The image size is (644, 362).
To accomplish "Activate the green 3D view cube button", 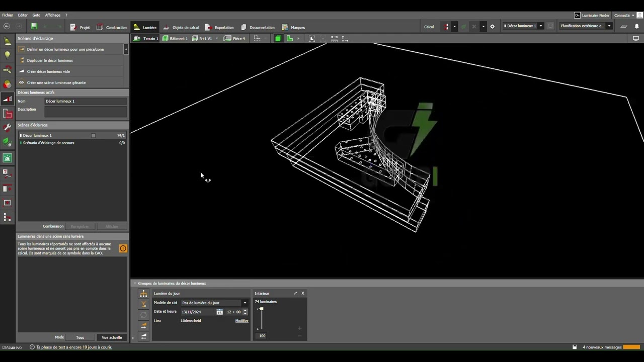I will click(278, 38).
